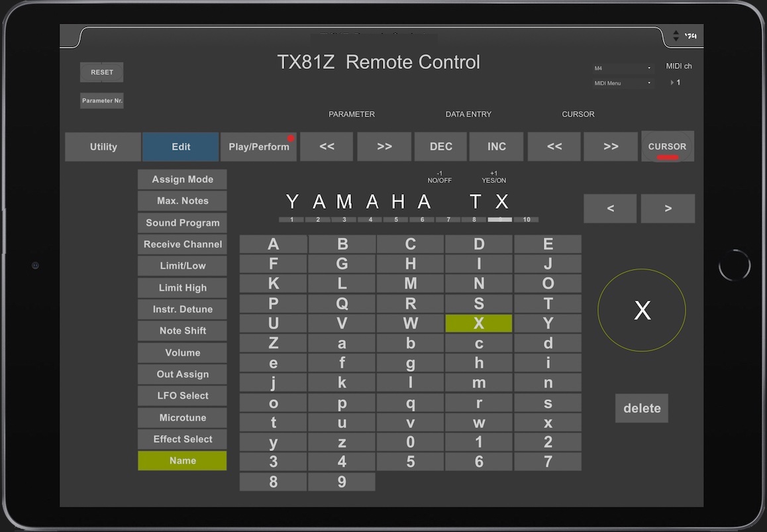767x532 pixels.
Task: Select the Edit mode tab
Action: click(x=181, y=147)
